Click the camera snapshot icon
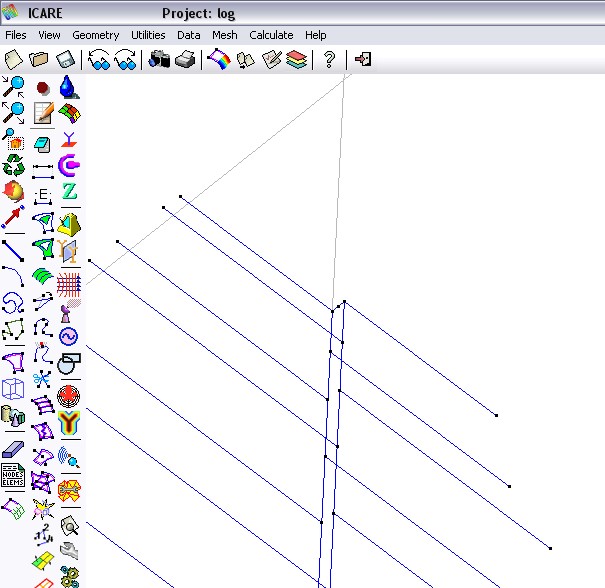 pyautogui.click(x=160, y=60)
